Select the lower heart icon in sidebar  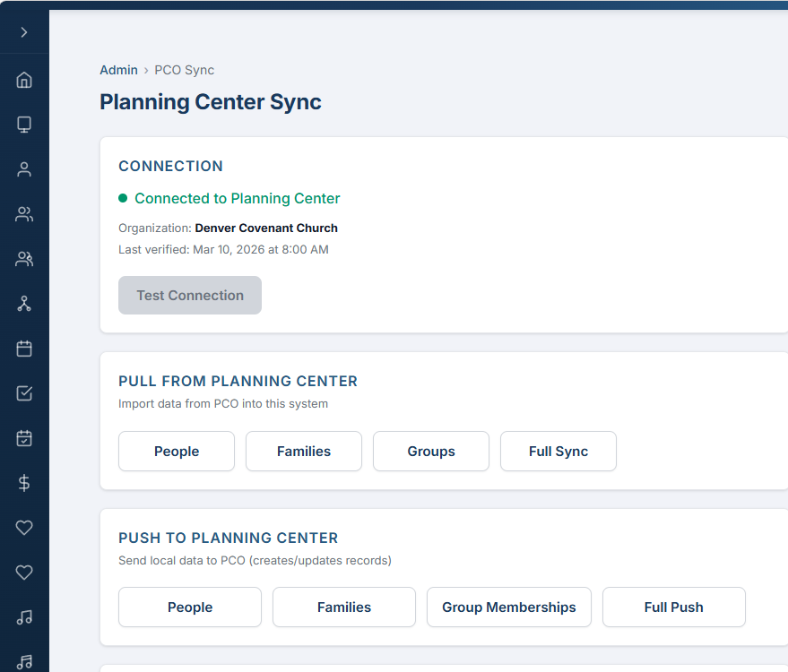[x=24, y=573]
